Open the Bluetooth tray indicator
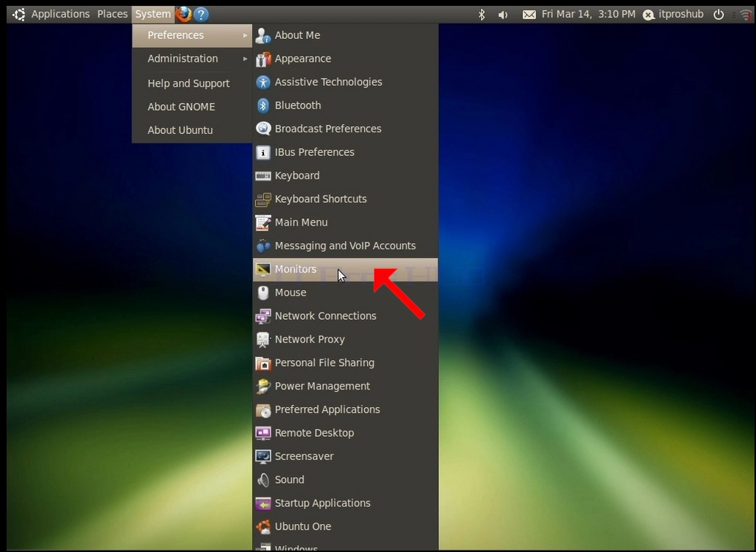 481,15
